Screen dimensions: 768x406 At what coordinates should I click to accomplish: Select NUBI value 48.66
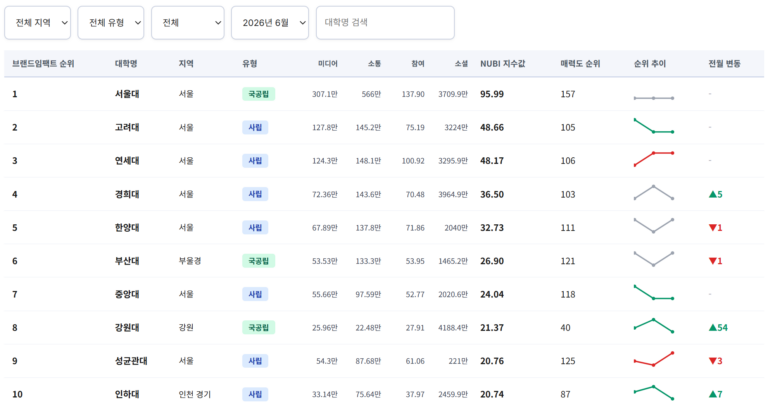pyautogui.click(x=492, y=127)
